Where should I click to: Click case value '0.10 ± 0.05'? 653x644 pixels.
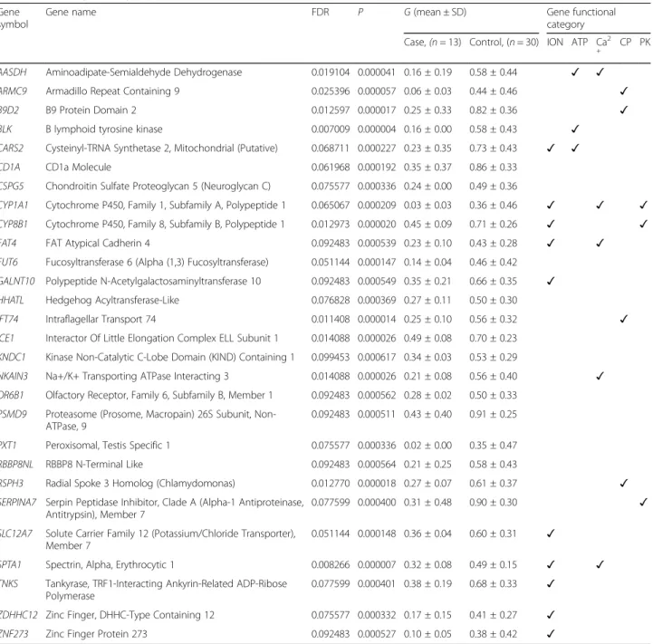click(x=427, y=634)
